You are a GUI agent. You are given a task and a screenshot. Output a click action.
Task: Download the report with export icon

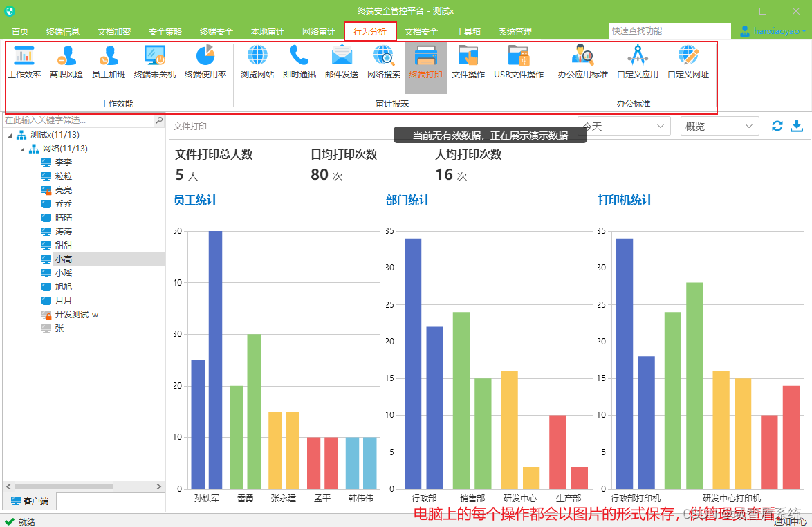[x=797, y=126]
